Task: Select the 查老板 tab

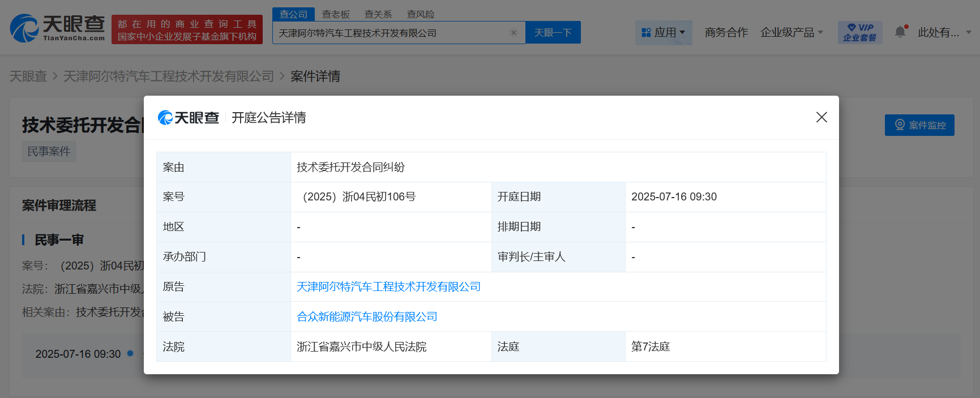Action: tap(336, 14)
